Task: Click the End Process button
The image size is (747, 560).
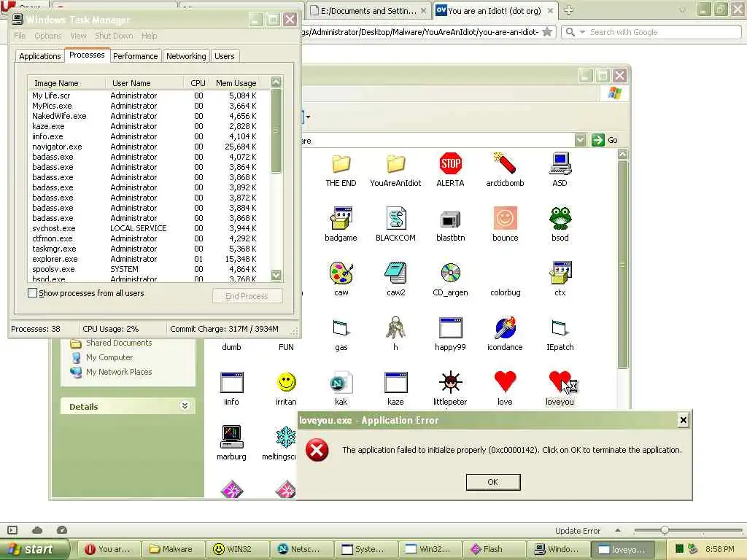Action: (247, 296)
